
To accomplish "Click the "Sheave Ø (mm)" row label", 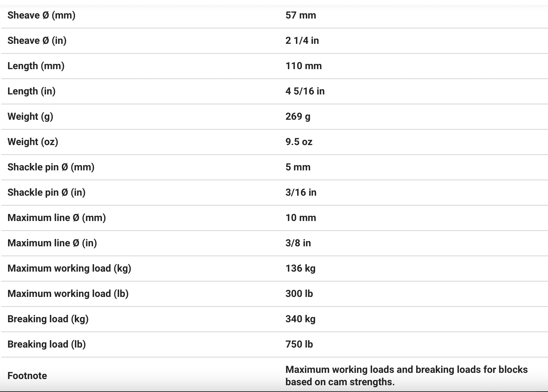I will 41,15.
